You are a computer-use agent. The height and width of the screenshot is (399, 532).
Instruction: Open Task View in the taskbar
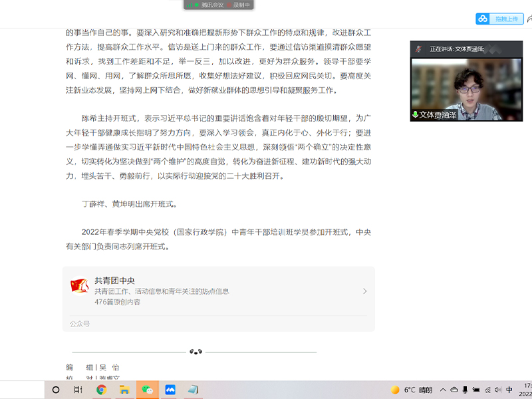[78, 390]
